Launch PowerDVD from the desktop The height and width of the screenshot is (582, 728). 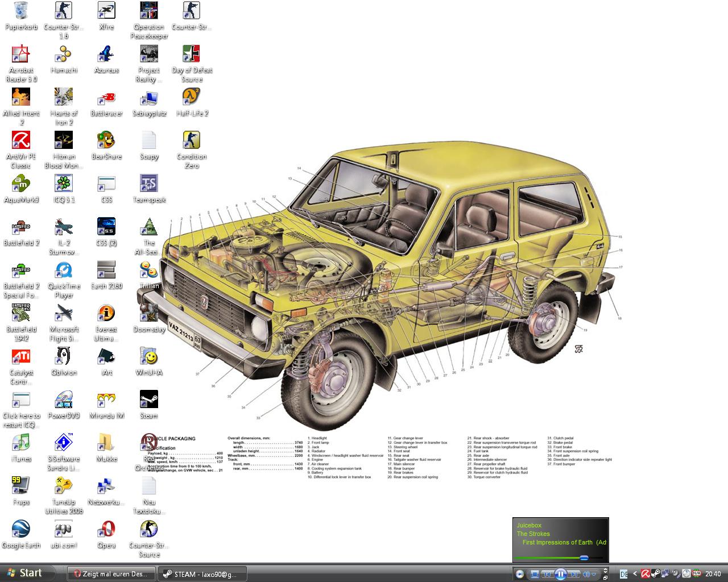[x=64, y=405]
